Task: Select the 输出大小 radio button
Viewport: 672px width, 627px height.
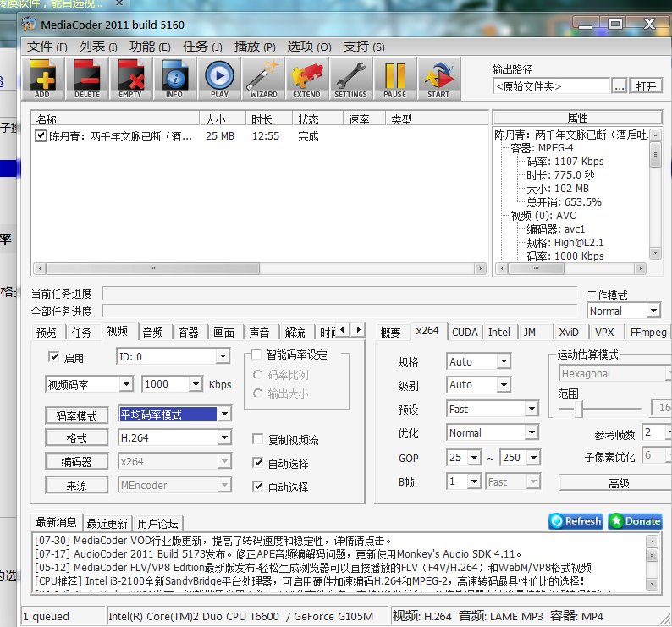Action: [257, 393]
